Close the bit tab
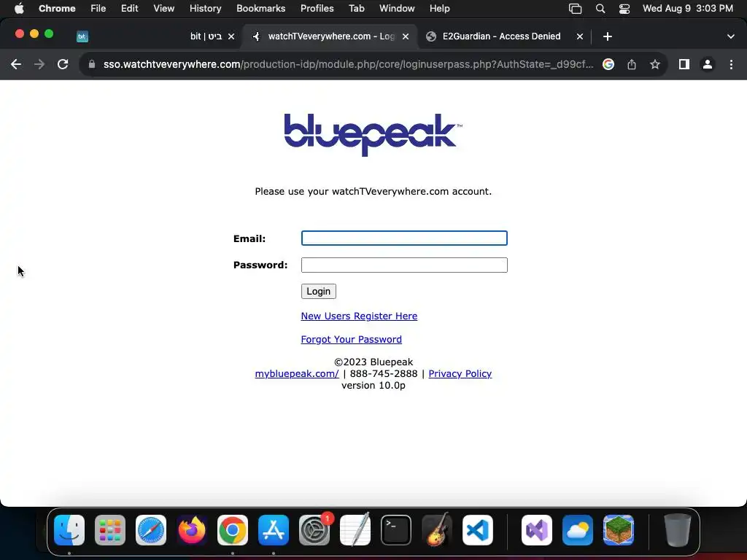The width and height of the screenshot is (747, 560). click(231, 36)
